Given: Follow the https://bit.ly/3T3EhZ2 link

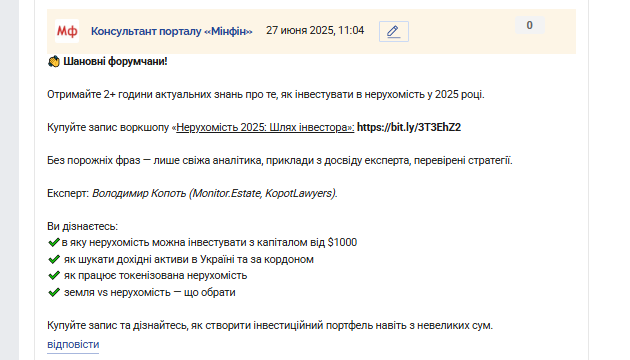Looking at the screenshot, I should click(x=409, y=127).
